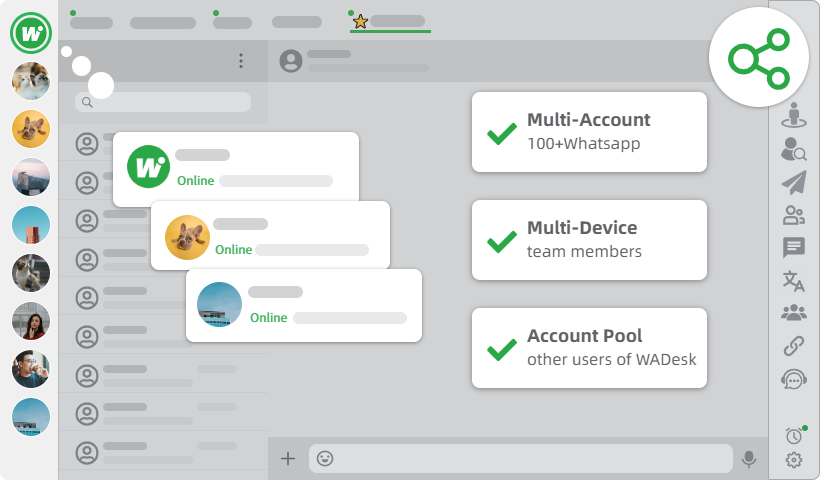Click the user search icon in the right sidebar

click(794, 150)
